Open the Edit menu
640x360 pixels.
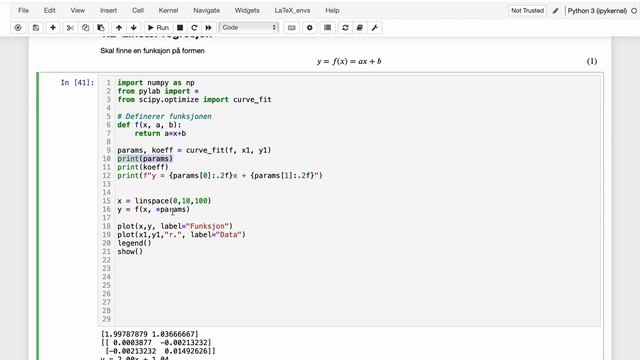(x=49, y=10)
